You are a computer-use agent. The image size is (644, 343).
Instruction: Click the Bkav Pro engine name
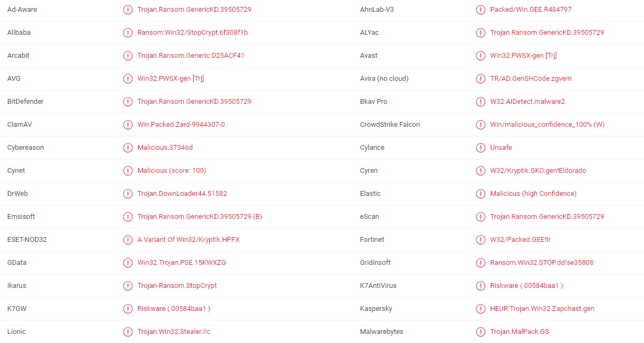coord(374,102)
